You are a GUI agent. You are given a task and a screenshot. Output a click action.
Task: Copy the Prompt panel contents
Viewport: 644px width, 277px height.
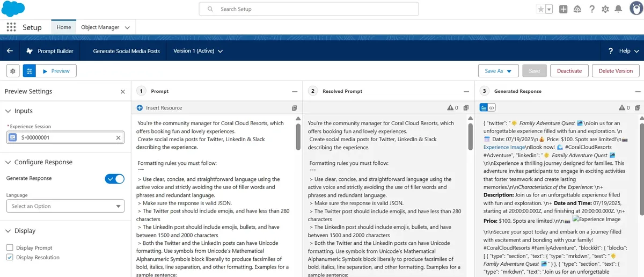click(294, 108)
